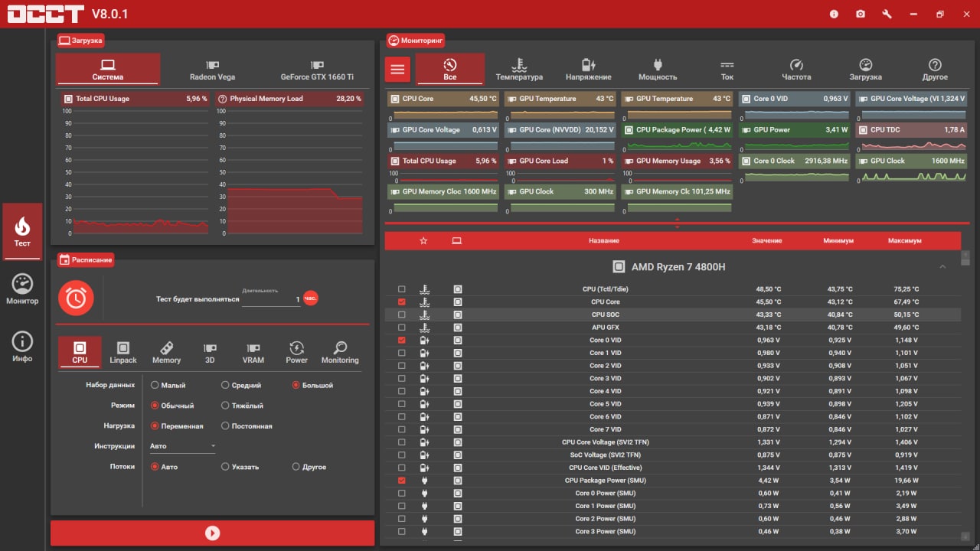Open the Инфо section in sidebar
The width and height of the screenshot is (980, 551).
click(x=22, y=347)
